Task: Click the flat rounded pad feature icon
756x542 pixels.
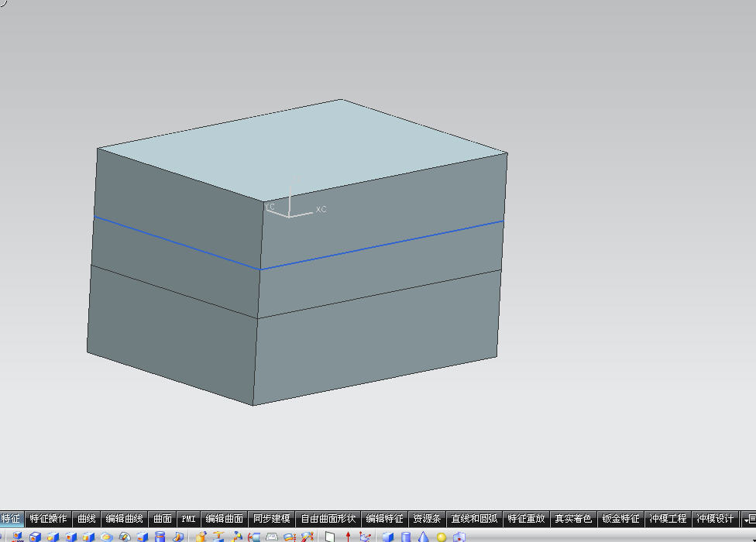Action: 107,537
